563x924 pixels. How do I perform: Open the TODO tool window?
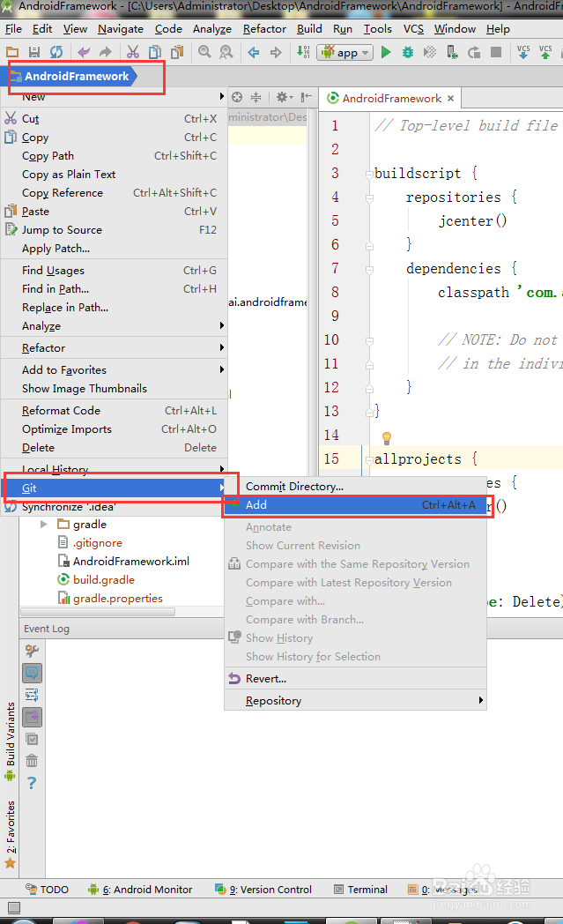click(x=47, y=890)
